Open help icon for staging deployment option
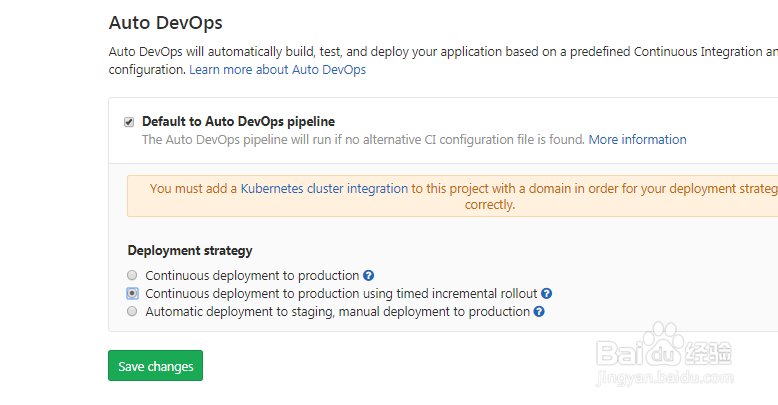Image resolution: width=778 pixels, height=405 pixels. 539,312
